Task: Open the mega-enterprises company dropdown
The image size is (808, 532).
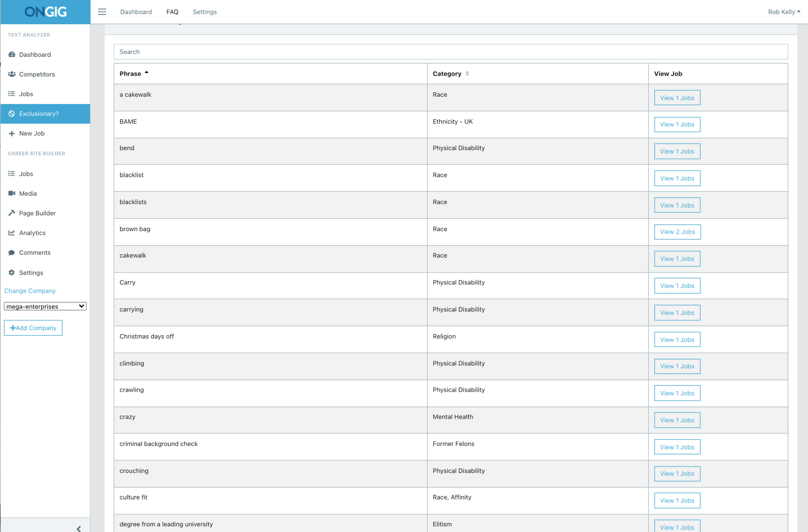Action: [45, 306]
